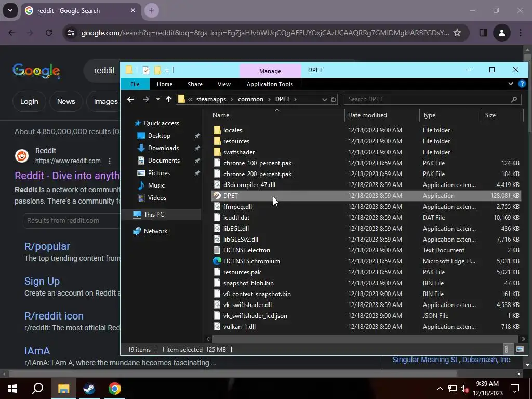
Task: Open Windows search from taskbar
Action: coord(37,389)
